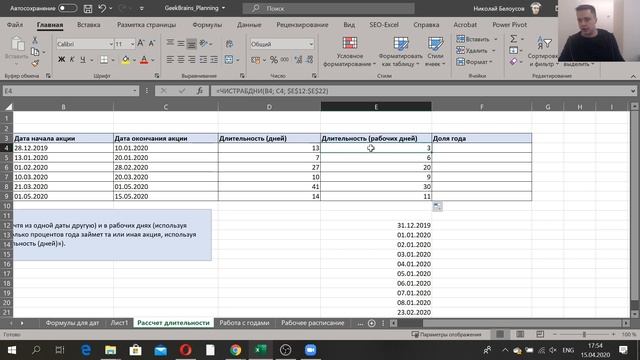The image size is (640, 360).
Task: Click the Cut scissors icon
Action: click(35, 40)
